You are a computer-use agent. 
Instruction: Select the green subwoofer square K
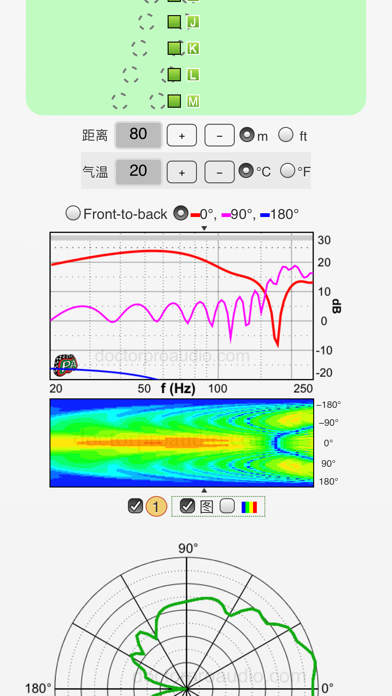click(x=175, y=48)
